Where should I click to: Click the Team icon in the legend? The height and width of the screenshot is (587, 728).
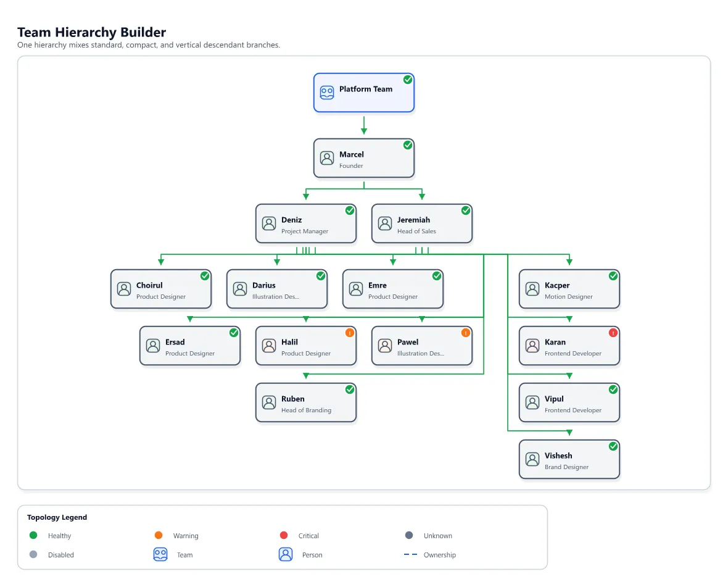click(160, 554)
